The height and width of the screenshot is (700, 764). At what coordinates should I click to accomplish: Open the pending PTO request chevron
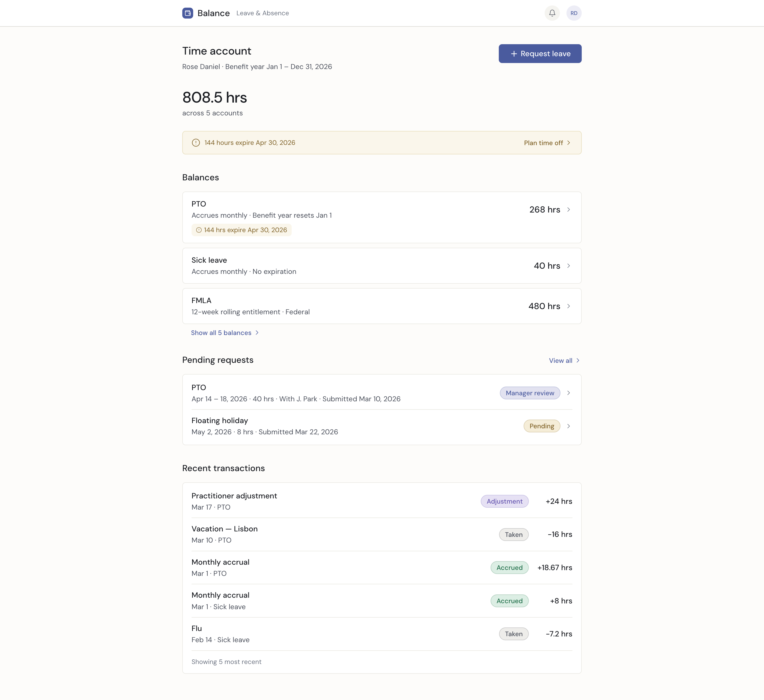pos(568,393)
